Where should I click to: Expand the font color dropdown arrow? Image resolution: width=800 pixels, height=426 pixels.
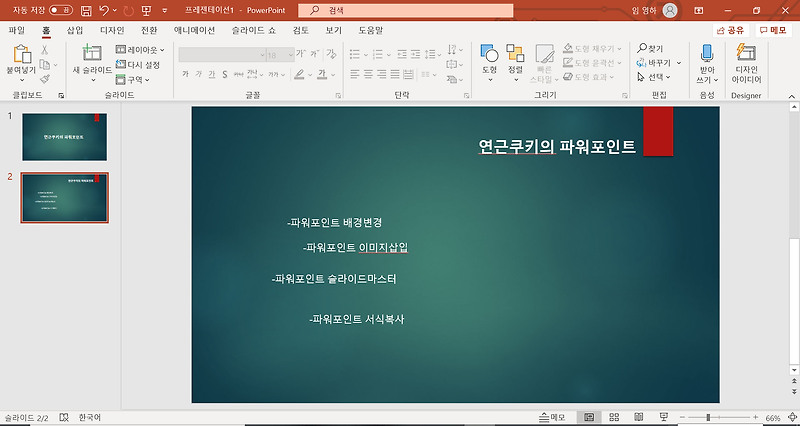coord(333,75)
